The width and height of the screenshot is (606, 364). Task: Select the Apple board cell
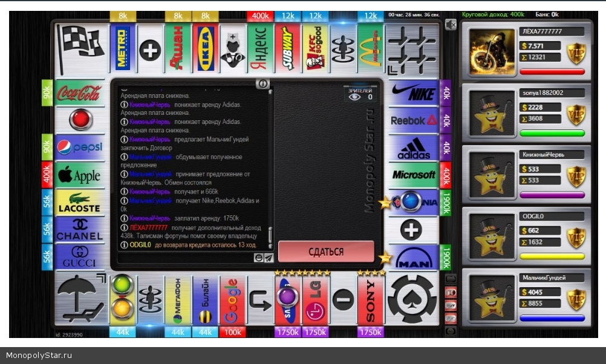79,175
